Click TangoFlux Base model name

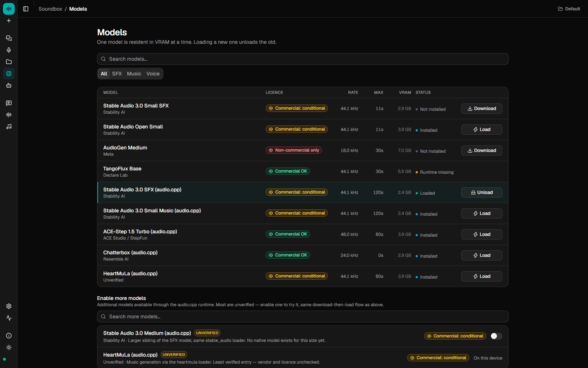click(122, 169)
